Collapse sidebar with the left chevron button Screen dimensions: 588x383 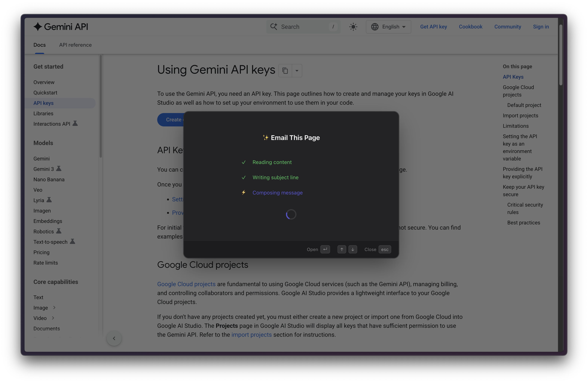tap(114, 338)
